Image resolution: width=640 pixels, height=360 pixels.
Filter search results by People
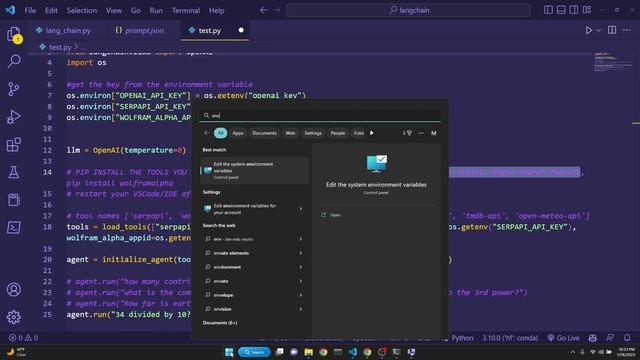(x=338, y=133)
